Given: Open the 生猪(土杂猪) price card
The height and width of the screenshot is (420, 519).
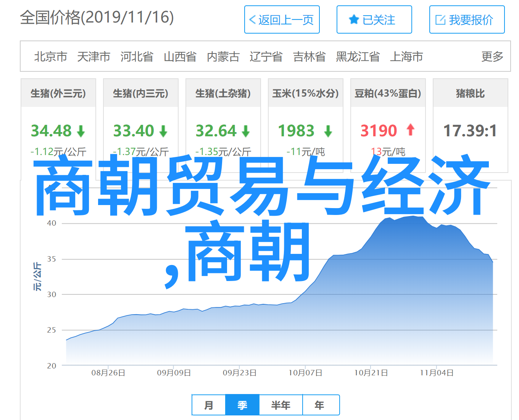Looking at the screenshot, I should (223, 125).
